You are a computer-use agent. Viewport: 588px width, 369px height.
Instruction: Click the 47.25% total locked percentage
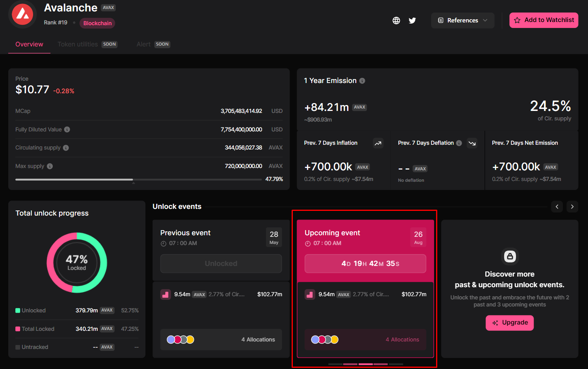(130, 329)
